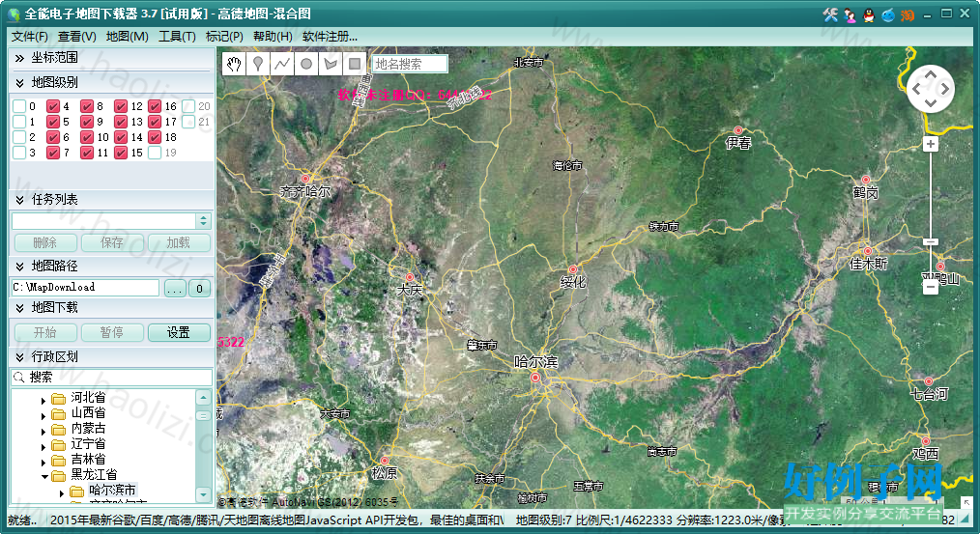Uncheck map level 13 checkbox

click(x=121, y=122)
